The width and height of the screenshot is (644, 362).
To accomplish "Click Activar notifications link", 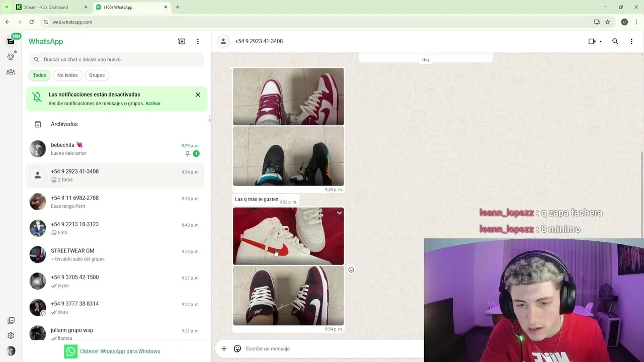I will [153, 104].
